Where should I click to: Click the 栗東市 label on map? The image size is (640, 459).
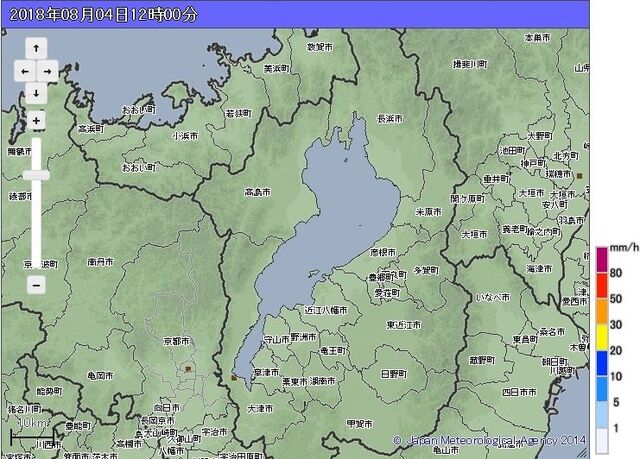coord(295,381)
